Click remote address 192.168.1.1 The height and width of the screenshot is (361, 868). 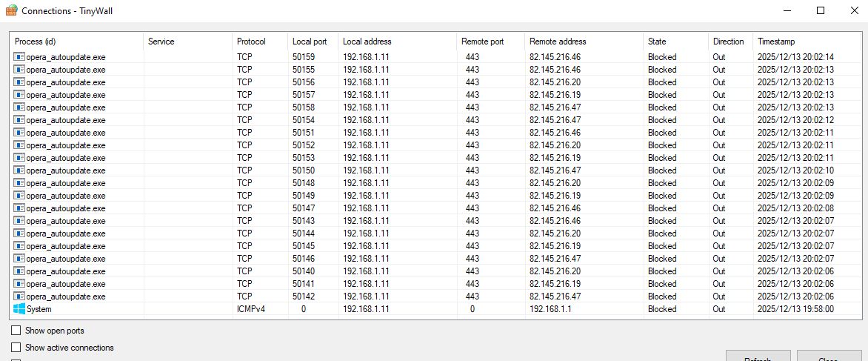point(550,309)
